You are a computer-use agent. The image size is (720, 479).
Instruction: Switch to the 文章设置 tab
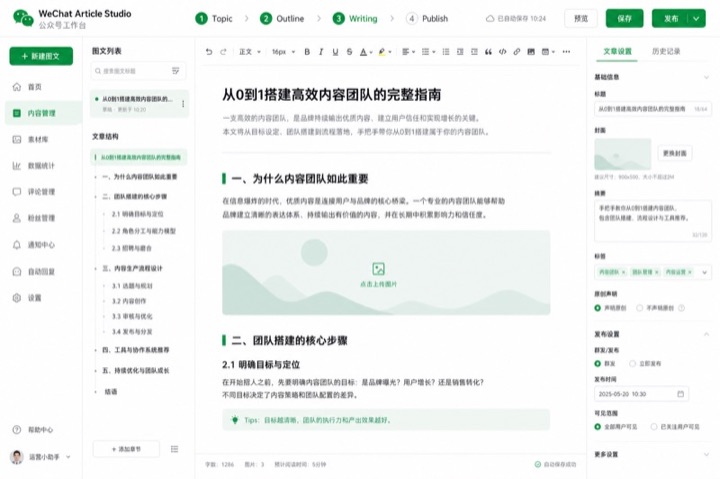617,51
